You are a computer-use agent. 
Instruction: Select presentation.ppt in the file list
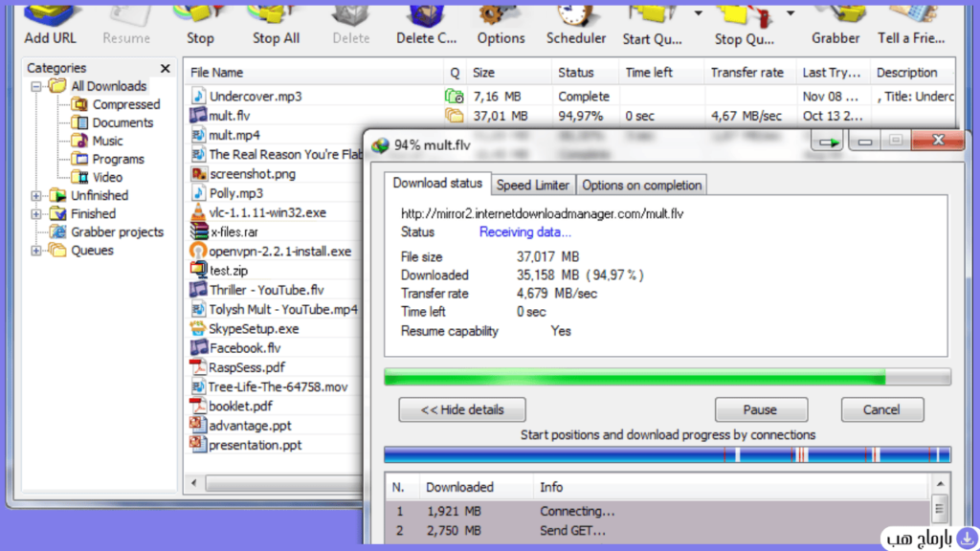point(255,445)
